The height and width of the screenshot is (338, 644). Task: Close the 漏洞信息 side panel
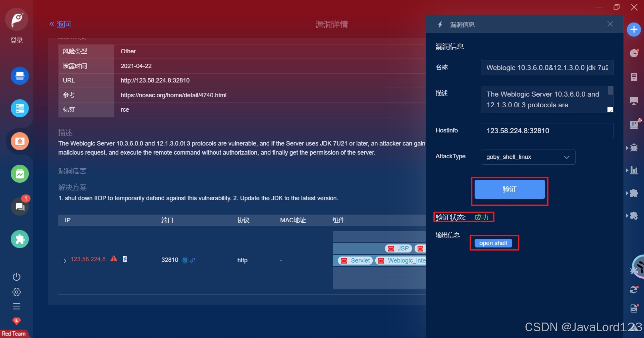tap(610, 24)
